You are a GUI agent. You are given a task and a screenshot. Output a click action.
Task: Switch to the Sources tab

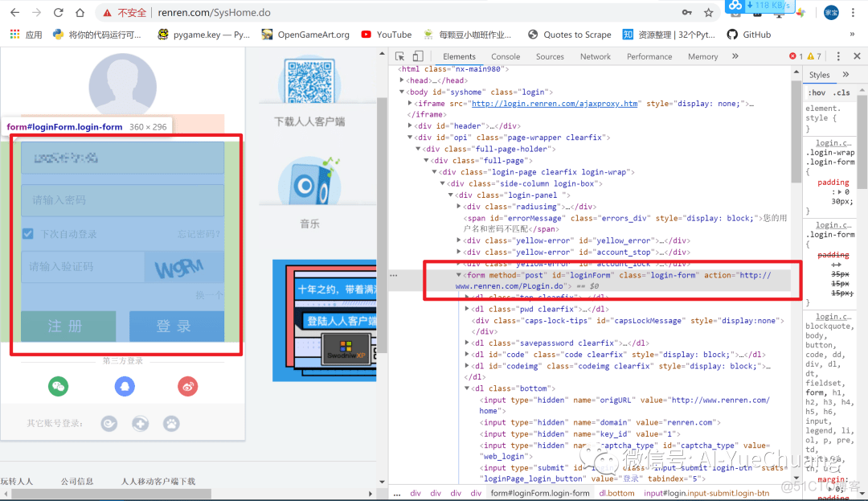tap(550, 56)
